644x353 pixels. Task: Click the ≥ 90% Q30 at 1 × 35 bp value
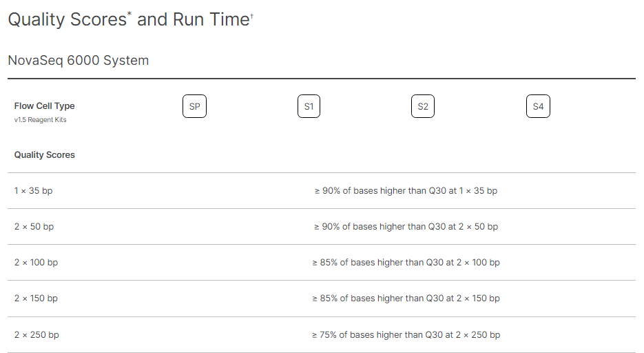coord(406,191)
